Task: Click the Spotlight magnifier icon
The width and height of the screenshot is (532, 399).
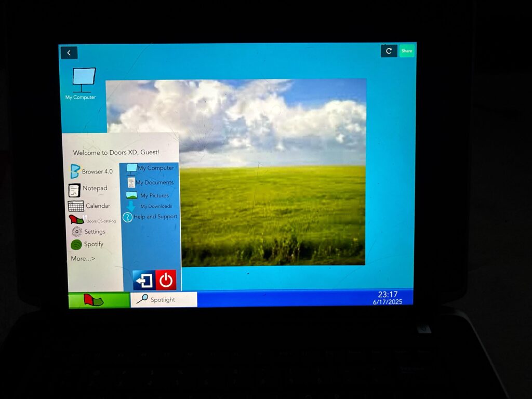Action: [x=142, y=299]
